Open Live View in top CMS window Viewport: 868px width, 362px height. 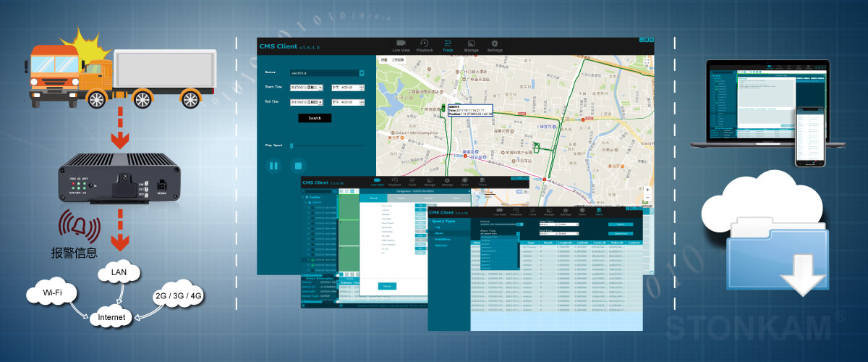401,45
